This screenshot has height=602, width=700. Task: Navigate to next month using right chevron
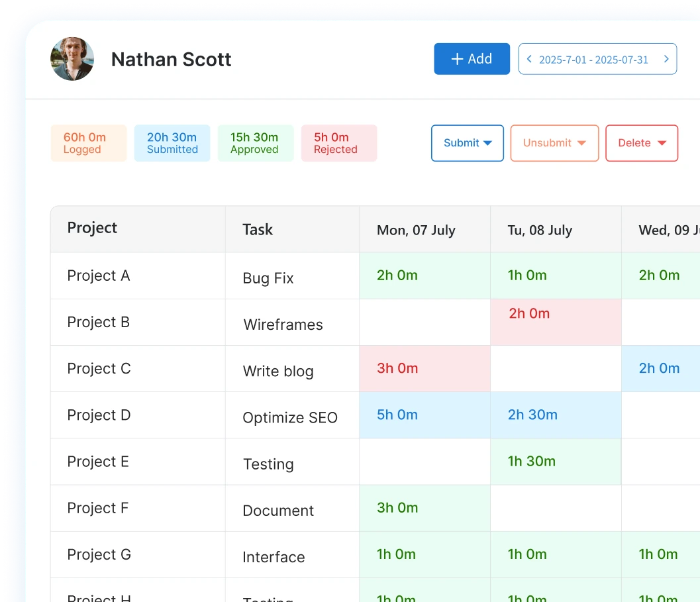point(666,58)
